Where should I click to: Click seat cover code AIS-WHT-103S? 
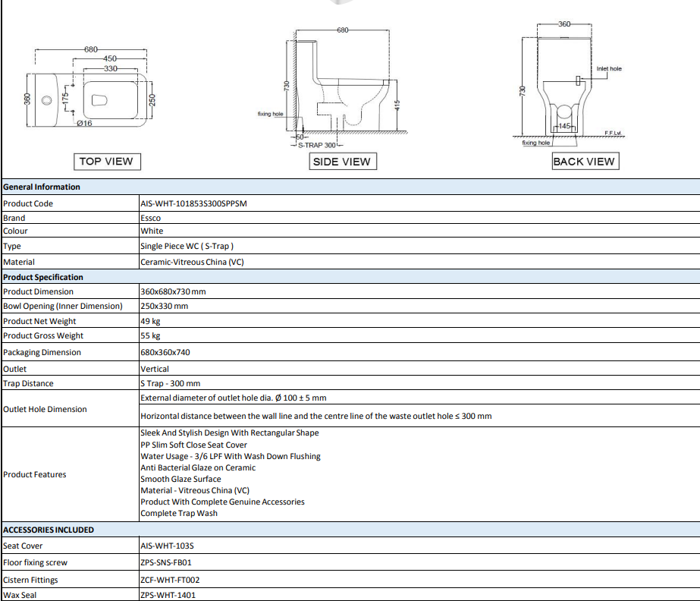pyautogui.click(x=167, y=546)
